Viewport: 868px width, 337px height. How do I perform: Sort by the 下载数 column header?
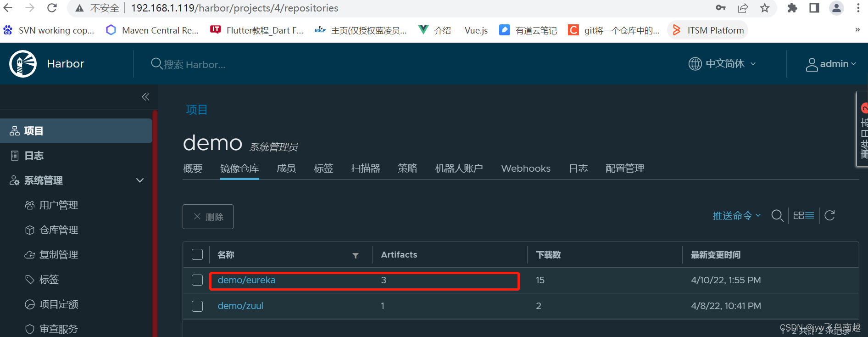(x=548, y=255)
